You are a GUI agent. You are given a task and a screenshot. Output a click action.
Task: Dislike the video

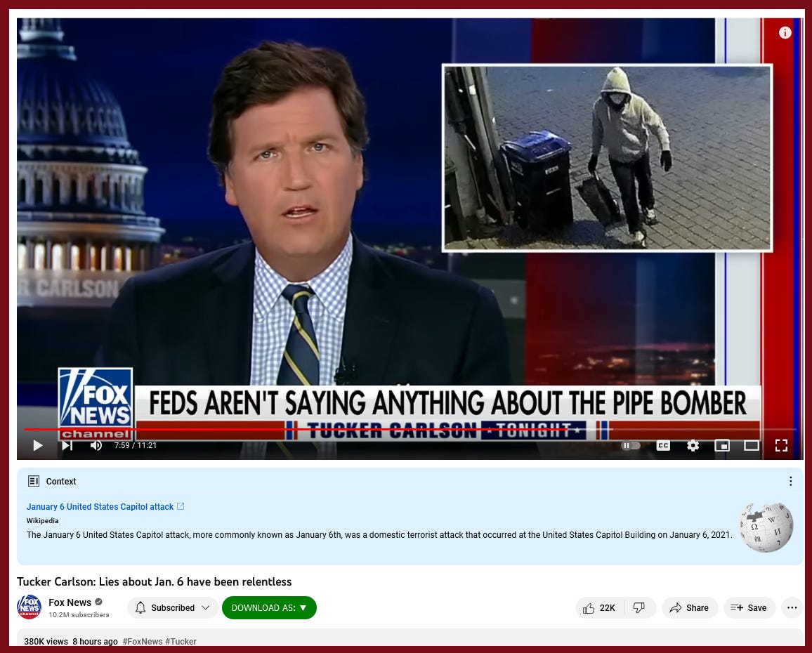pyautogui.click(x=639, y=608)
